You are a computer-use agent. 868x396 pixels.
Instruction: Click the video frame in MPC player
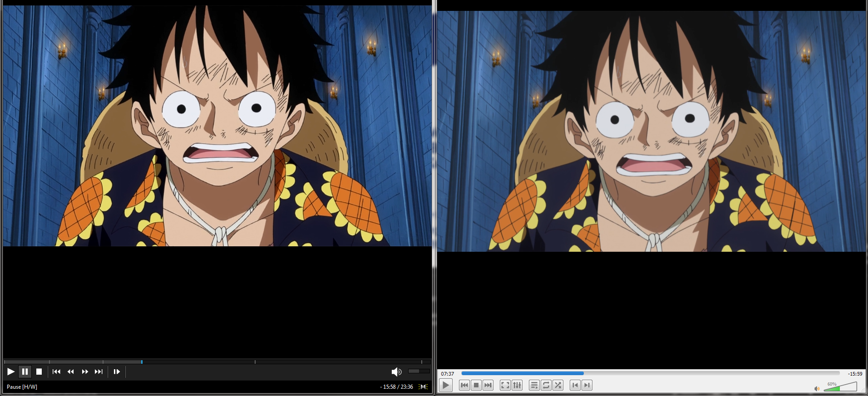click(x=217, y=126)
